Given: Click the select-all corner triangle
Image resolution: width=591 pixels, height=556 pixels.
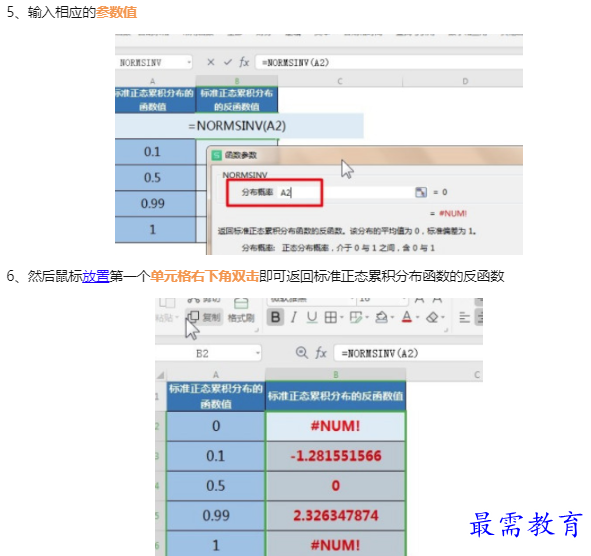Looking at the screenshot, I should [161, 375].
